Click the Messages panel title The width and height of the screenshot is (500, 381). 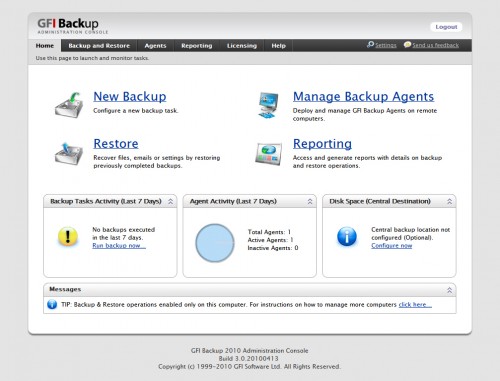coord(65,289)
